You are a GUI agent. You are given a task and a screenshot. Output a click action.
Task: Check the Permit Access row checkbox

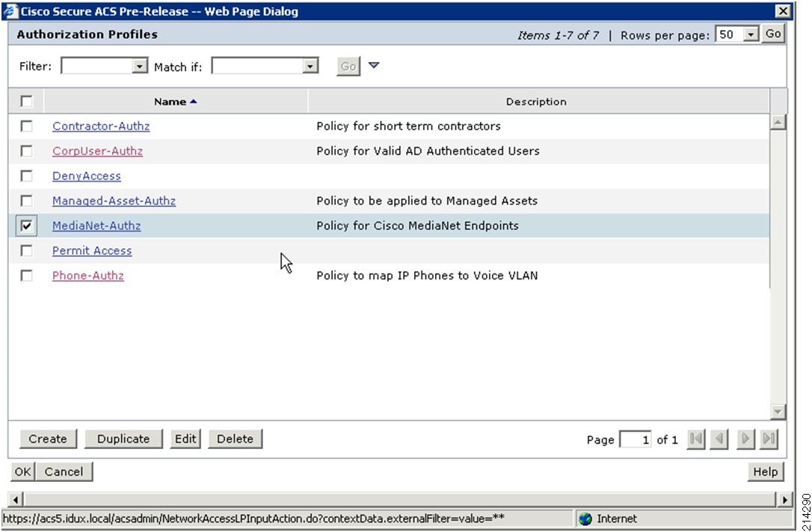coord(26,250)
